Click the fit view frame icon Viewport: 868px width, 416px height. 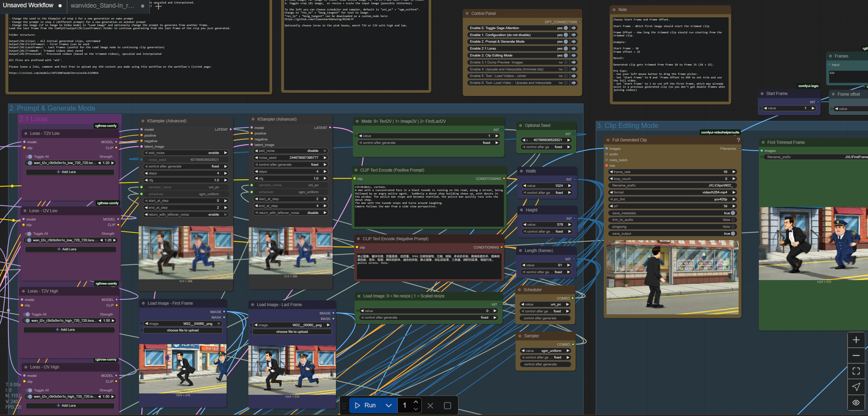[x=856, y=371]
